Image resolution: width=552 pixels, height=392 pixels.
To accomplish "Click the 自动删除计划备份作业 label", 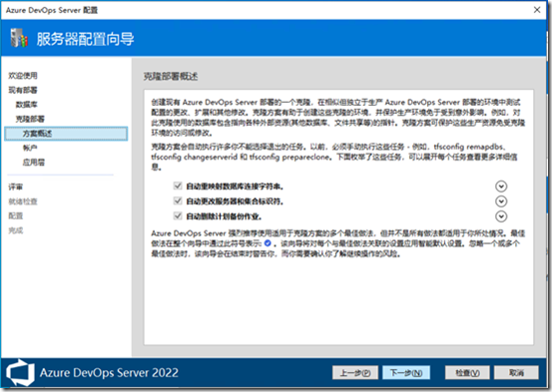I will 224,216.
